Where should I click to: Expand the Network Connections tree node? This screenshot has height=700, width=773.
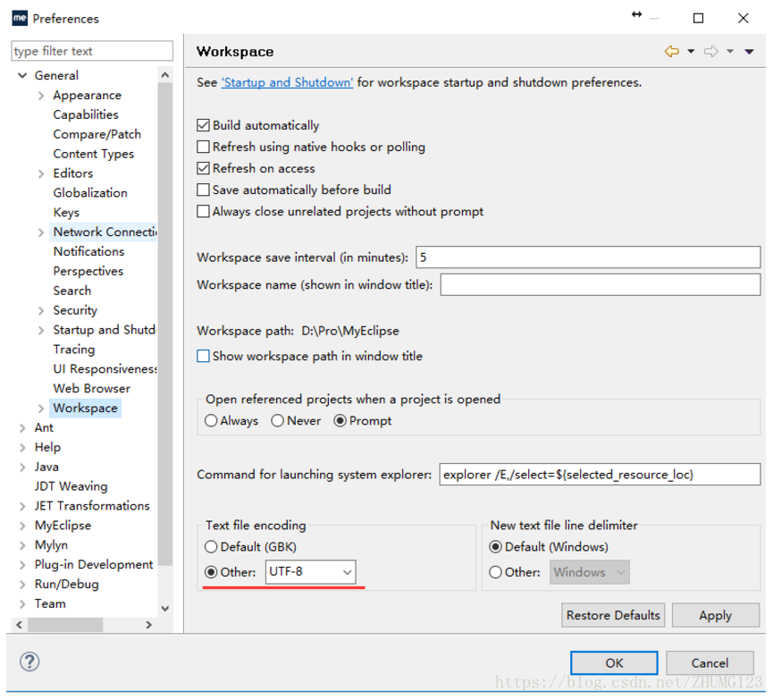pyautogui.click(x=41, y=232)
